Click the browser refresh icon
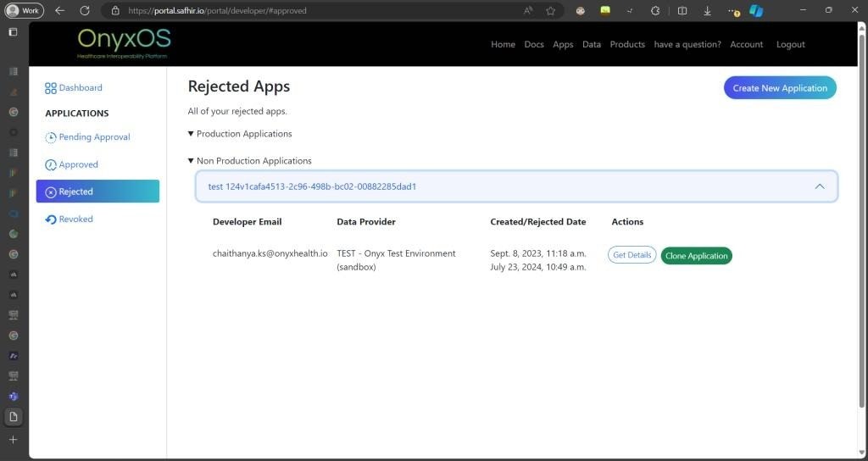Viewport: 868px width, 461px height. 84,11
